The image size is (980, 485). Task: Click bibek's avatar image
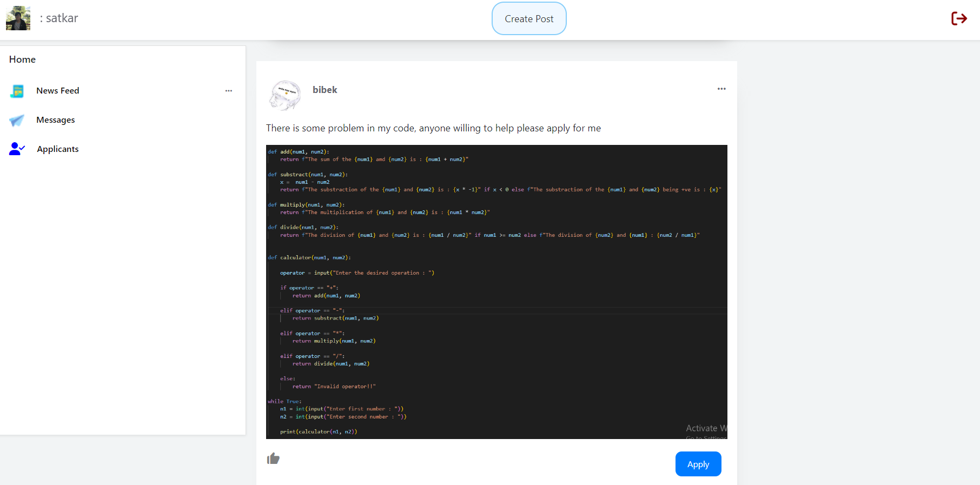coord(285,96)
